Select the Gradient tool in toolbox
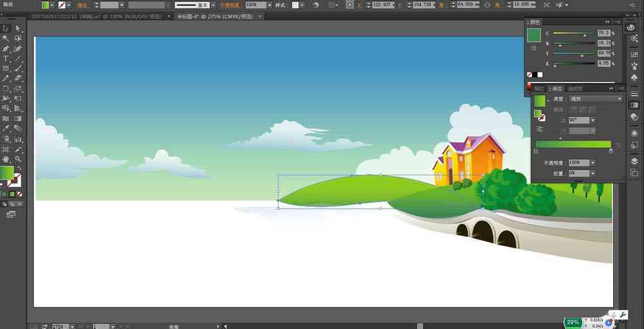This screenshot has width=644, height=329. coord(17,118)
